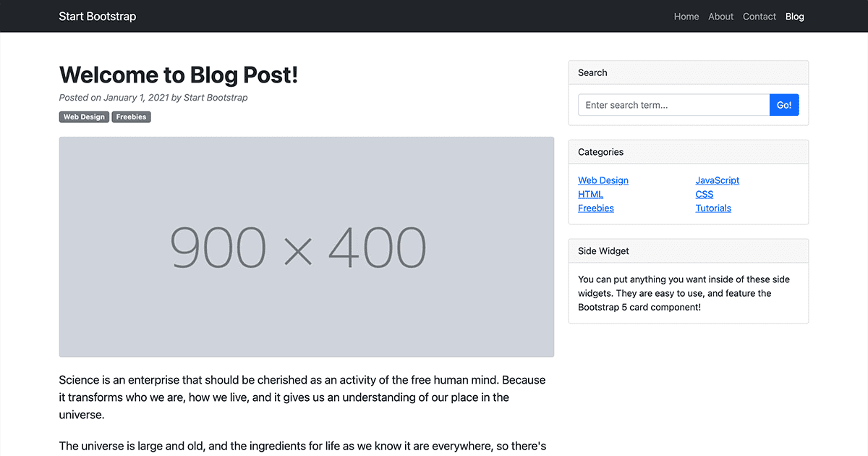868x456 pixels.
Task: Click the Go! search button
Action: (784, 105)
